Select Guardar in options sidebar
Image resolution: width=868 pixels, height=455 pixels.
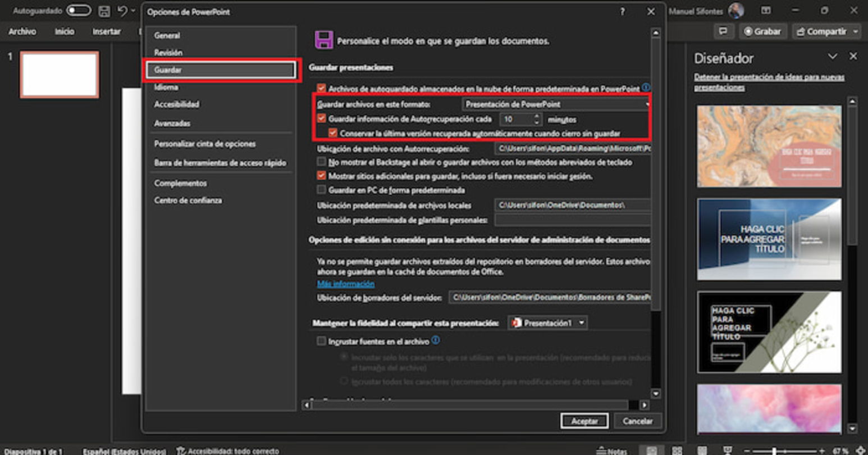[221, 70]
